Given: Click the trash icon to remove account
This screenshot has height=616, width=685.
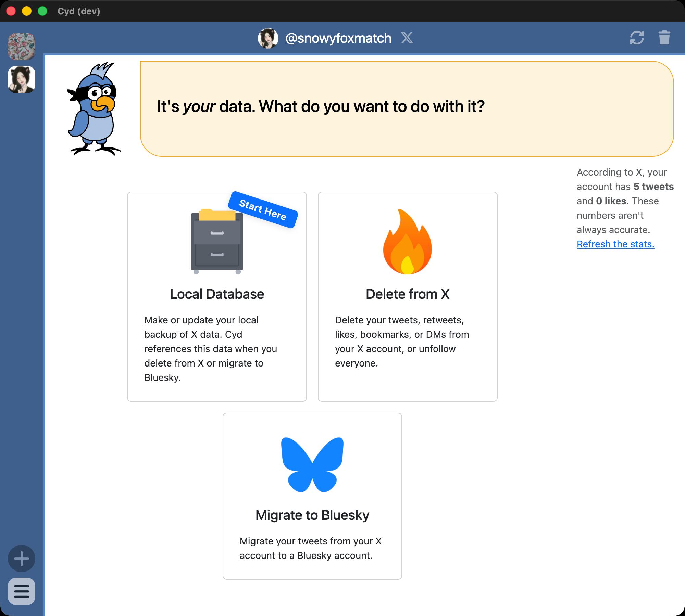Looking at the screenshot, I should click(664, 38).
